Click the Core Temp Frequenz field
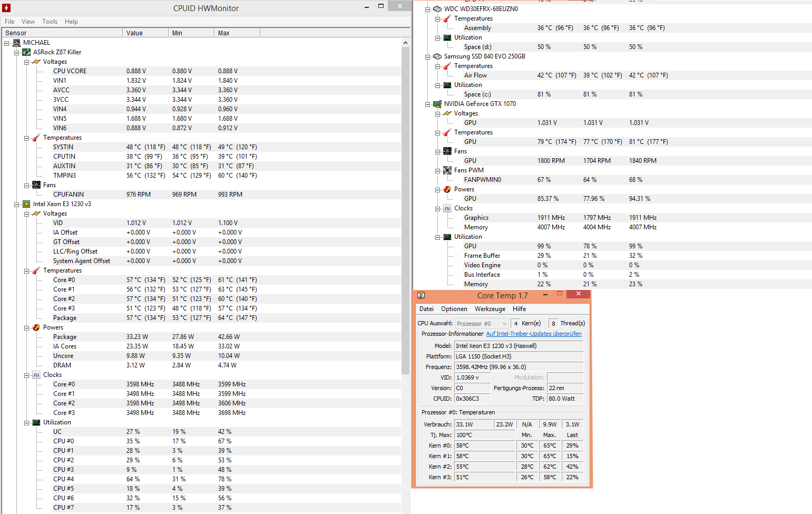The image size is (812, 514). click(x=519, y=367)
